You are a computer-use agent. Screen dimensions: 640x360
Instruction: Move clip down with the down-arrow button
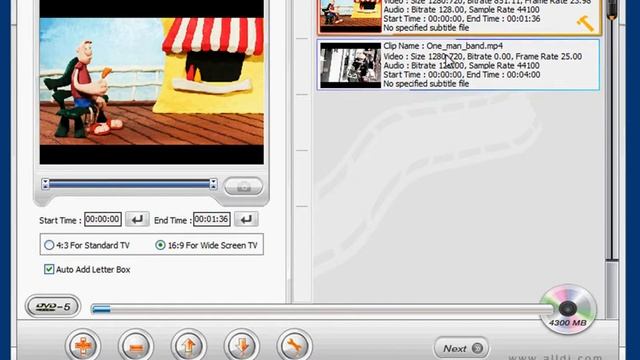tap(242, 346)
